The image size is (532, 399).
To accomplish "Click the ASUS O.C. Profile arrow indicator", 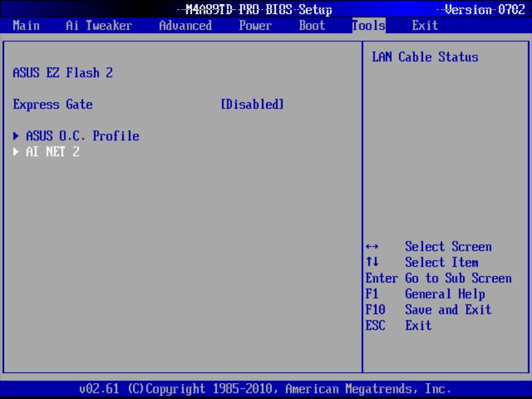I will coord(16,136).
